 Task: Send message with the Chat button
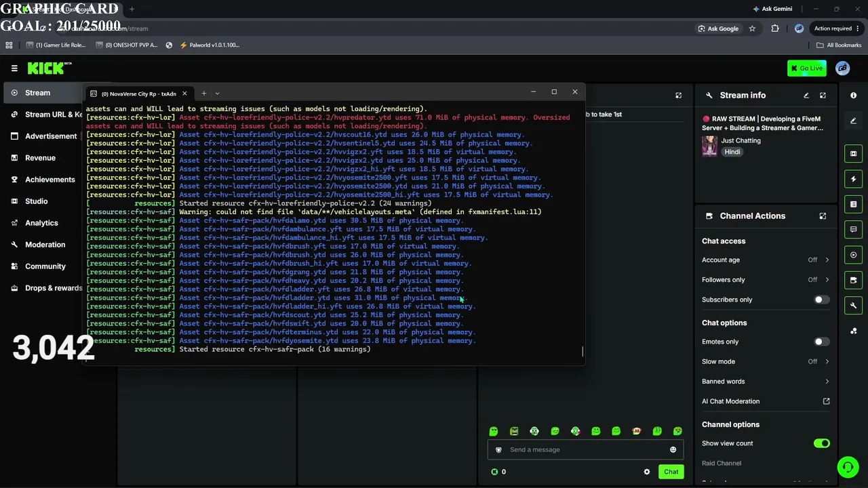tap(671, 472)
